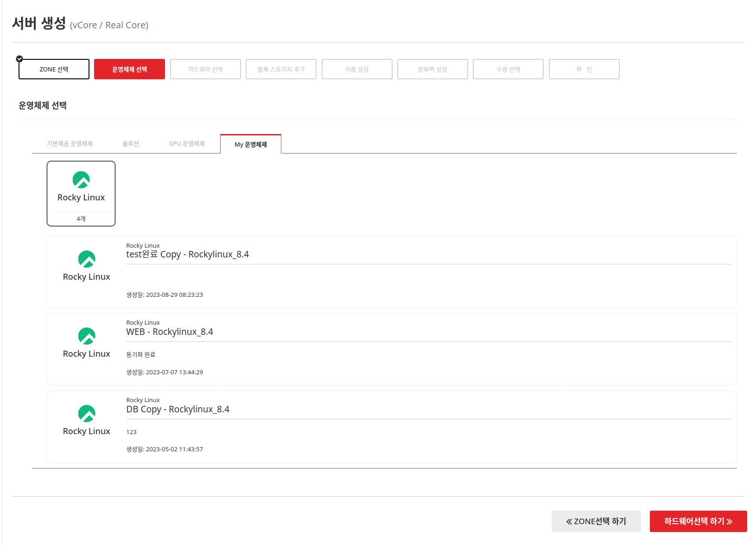This screenshot has width=756, height=545.
Task: Click the 하드웨어 선택 step button
Action: (205, 69)
